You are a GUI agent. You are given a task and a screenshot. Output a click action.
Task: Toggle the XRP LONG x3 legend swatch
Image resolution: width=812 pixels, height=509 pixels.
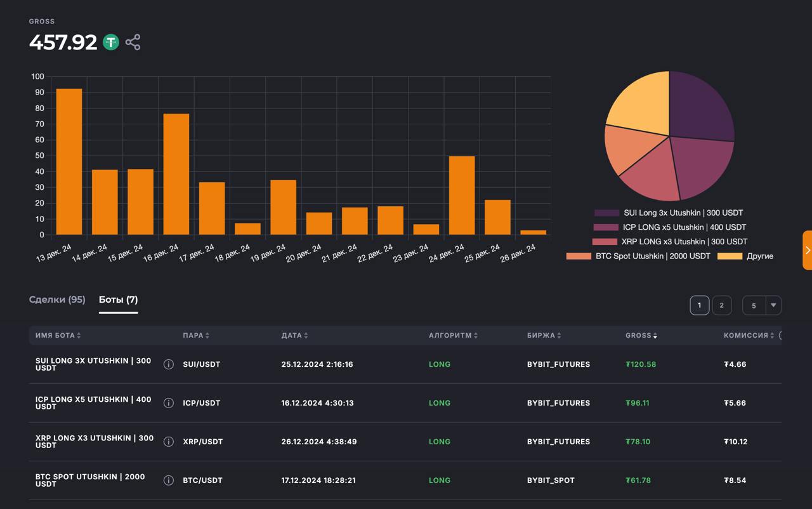(x=605, y=242)
